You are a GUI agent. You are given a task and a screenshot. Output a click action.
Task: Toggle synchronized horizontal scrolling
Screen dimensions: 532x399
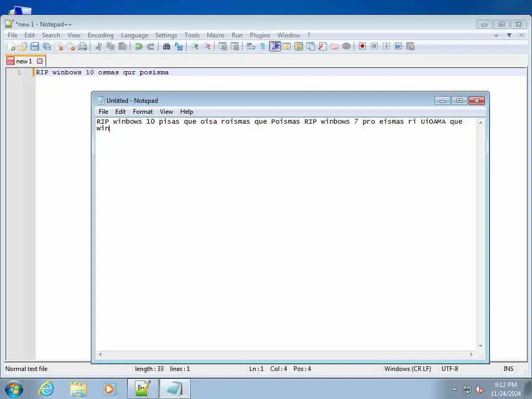[x=235, y=46]
